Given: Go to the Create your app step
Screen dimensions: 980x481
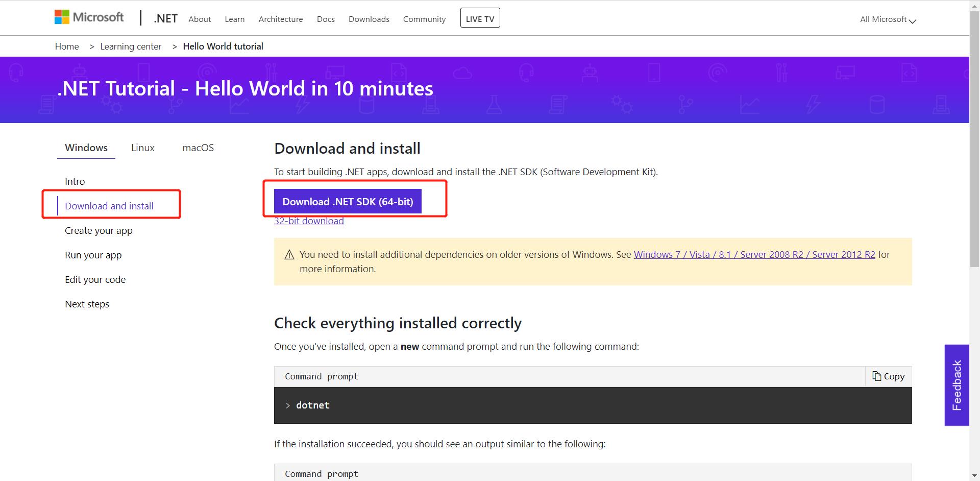Looking at the screenshot, I should pos(99,230).
